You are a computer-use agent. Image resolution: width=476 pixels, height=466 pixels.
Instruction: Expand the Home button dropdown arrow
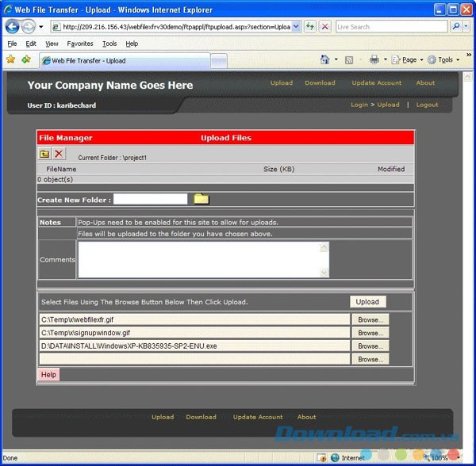point(336,59)
